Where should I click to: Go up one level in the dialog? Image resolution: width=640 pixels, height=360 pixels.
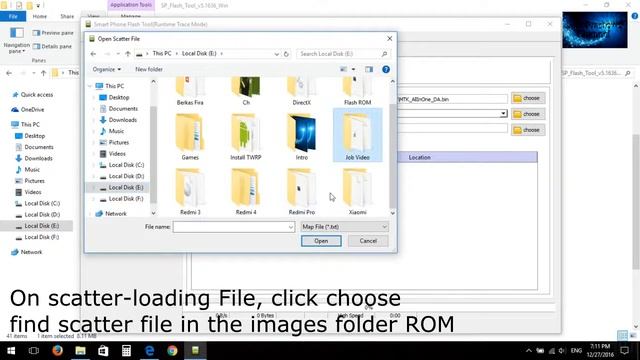pyautogui.click(x=128, y=54)
